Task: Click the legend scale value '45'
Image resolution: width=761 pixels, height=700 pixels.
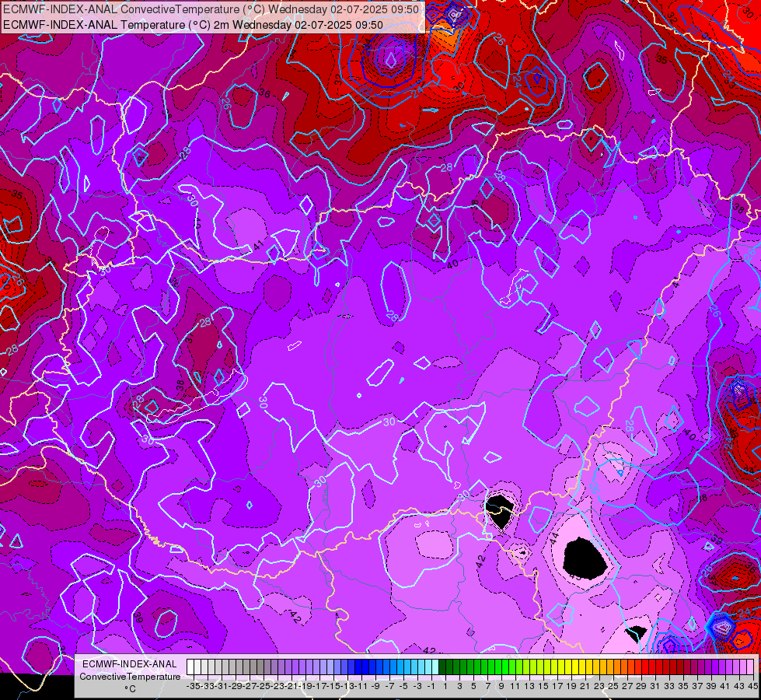Action: pyautogui.click(x=752, y=687)
